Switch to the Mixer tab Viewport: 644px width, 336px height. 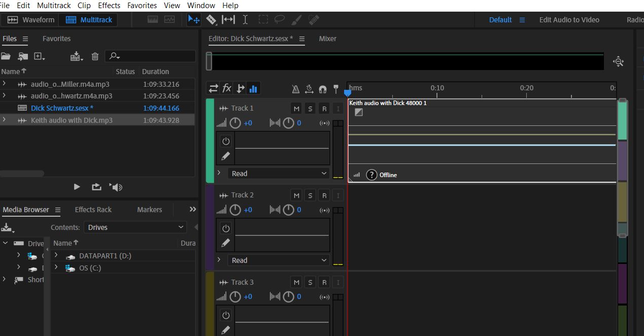[x=327, y=38]
